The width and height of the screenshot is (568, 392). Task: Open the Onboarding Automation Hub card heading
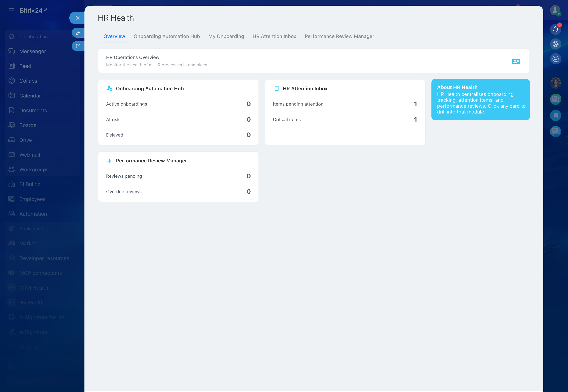[150, 89]
